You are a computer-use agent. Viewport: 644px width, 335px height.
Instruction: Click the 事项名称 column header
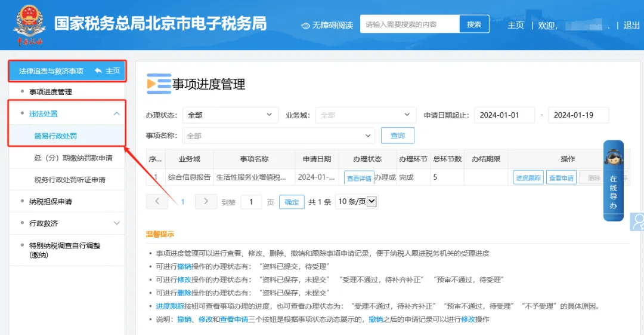(254, 159)
